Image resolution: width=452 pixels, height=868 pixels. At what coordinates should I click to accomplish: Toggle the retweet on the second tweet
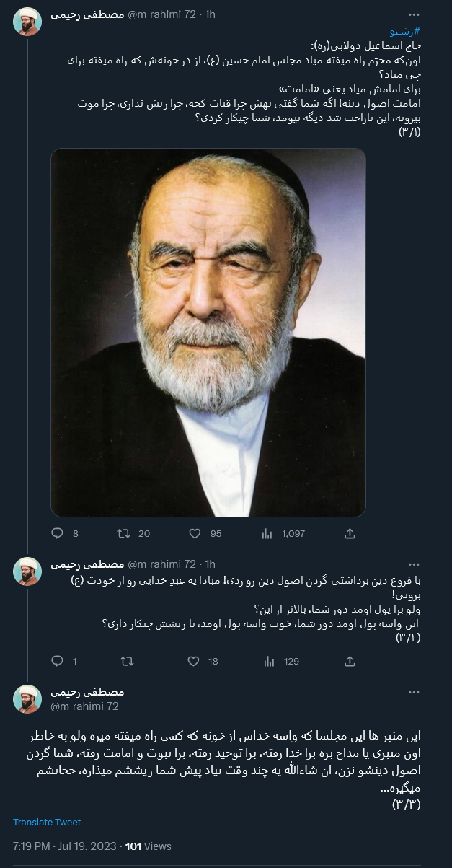coord(126,660)
